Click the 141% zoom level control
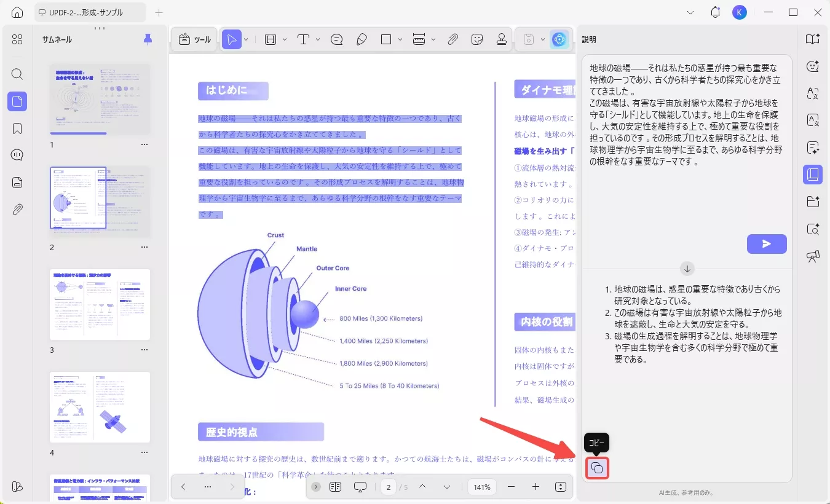The image size is (830, 504). tap(482, 486)
